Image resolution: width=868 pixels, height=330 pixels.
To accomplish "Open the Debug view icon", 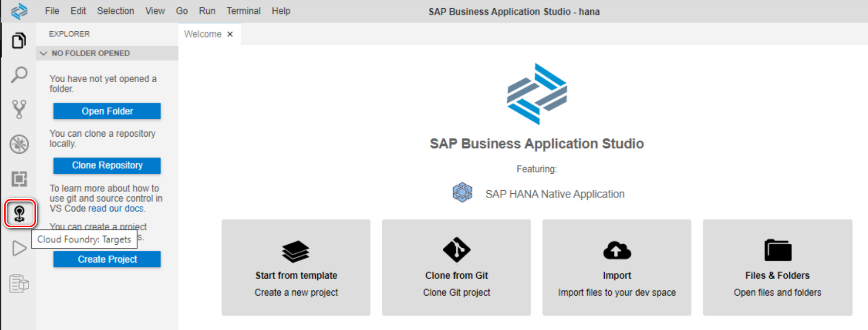I will pyautogui.click(x=19, y=144).
